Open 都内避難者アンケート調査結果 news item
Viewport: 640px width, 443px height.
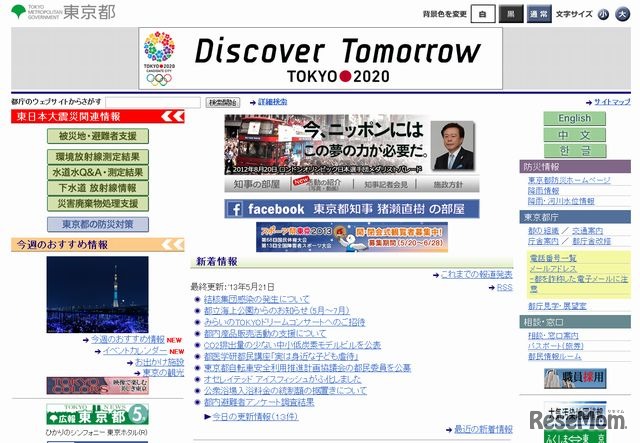coord(259,402)
